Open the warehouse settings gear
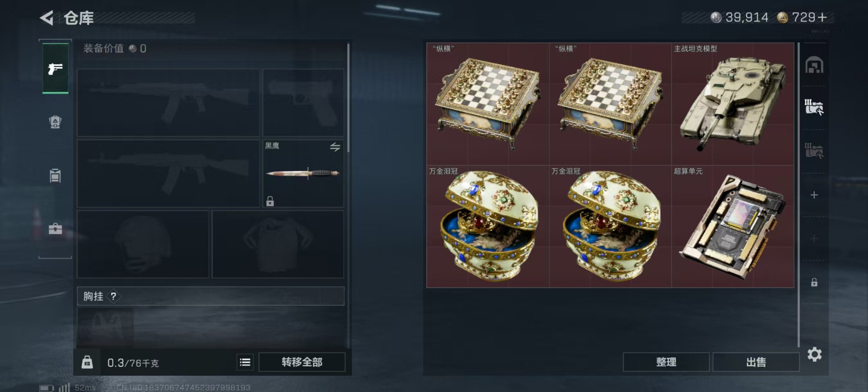The image size is (868, 392). 815,354
